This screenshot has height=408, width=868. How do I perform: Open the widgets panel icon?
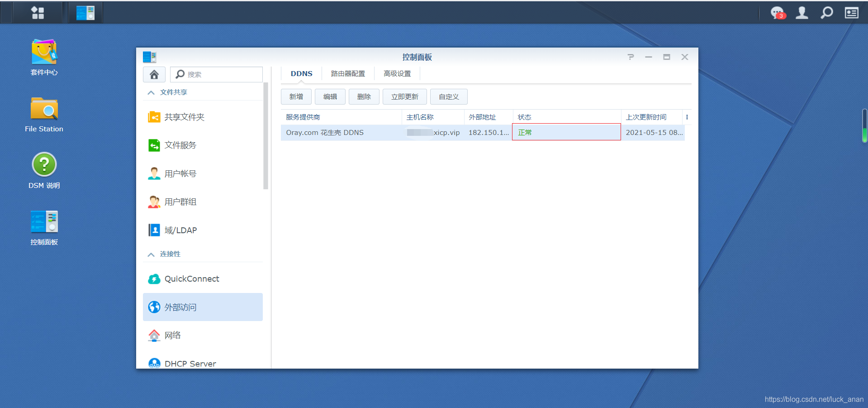[x=851, y=13]
